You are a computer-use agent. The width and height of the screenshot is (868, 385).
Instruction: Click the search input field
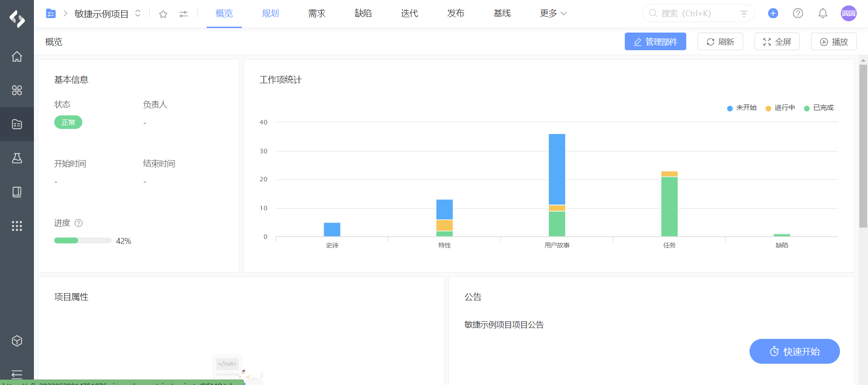[x=698, y=14]
